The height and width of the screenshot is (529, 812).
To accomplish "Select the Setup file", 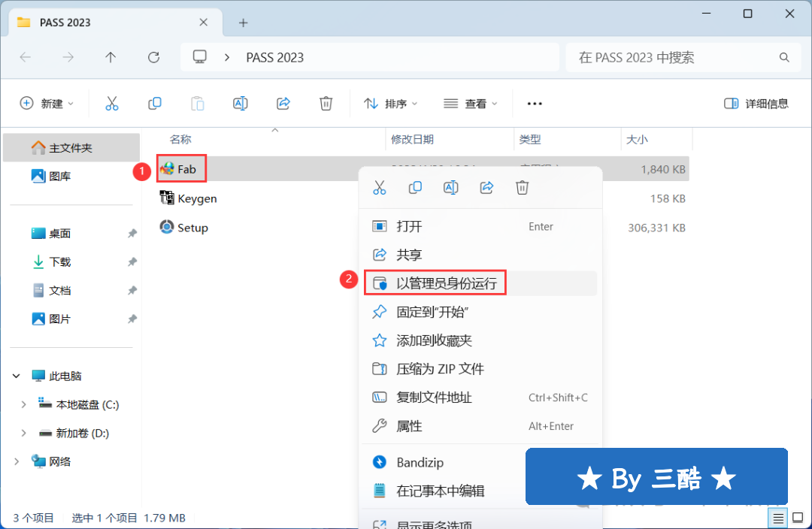I will tap(184, 227).
